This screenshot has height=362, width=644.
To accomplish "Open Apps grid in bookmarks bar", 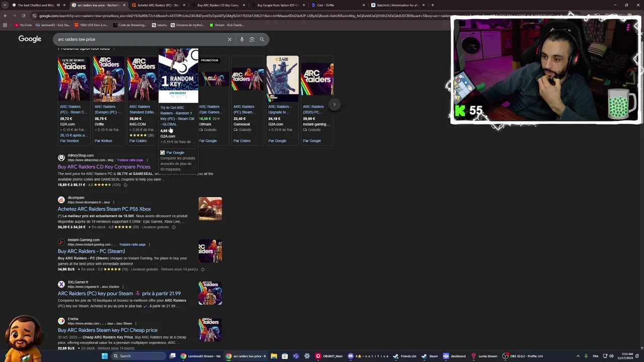I will click(x=5, y=25).
